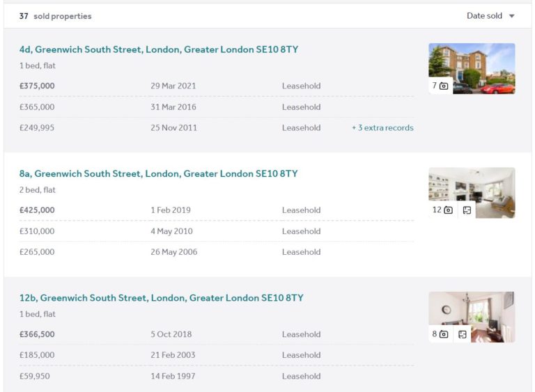Click the 14 Feb 1997 sale date

pyautogui.click(x=173, y=376)
